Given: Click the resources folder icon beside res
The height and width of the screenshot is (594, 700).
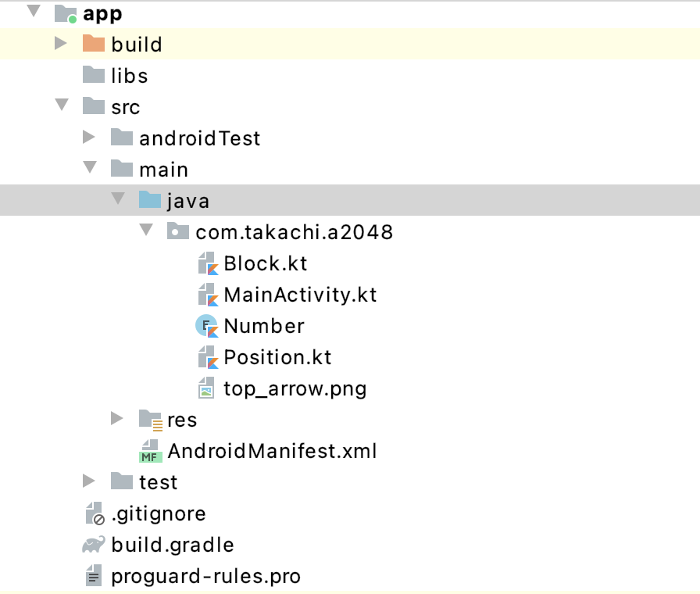Looking at the screenshot, I should click(x=150, y=420).
